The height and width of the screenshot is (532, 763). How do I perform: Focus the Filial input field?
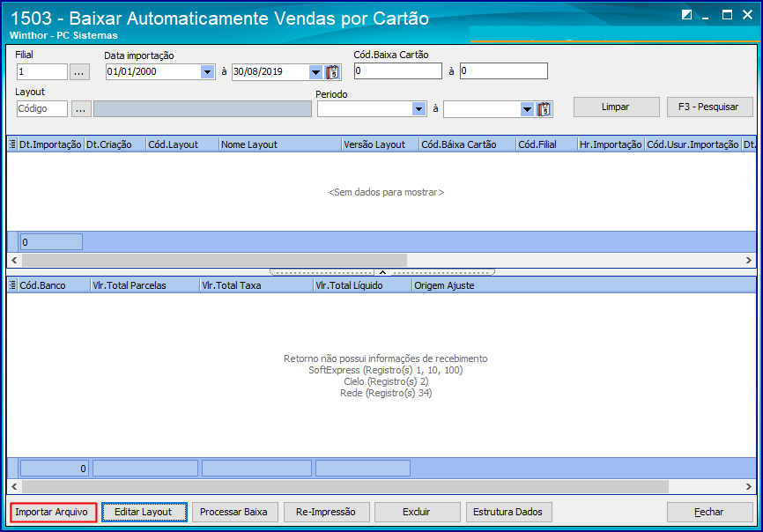click(x=41, y=72)
